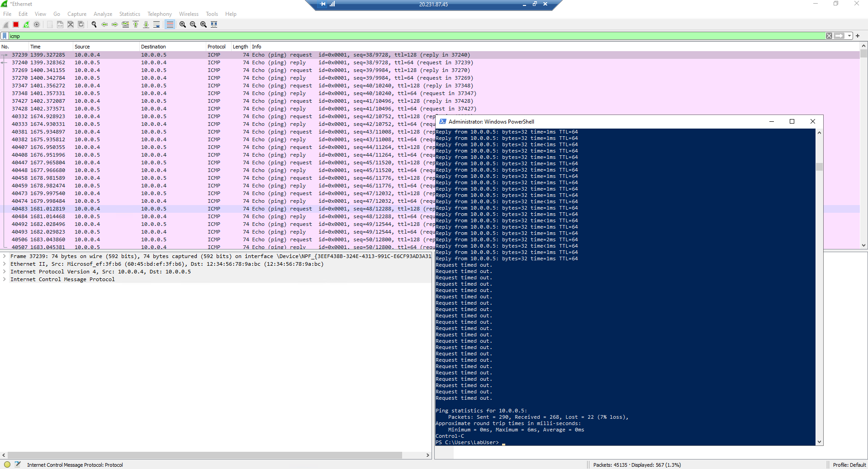
Task: Expand the Ethernet II frame details
Action: coord(5,264)
